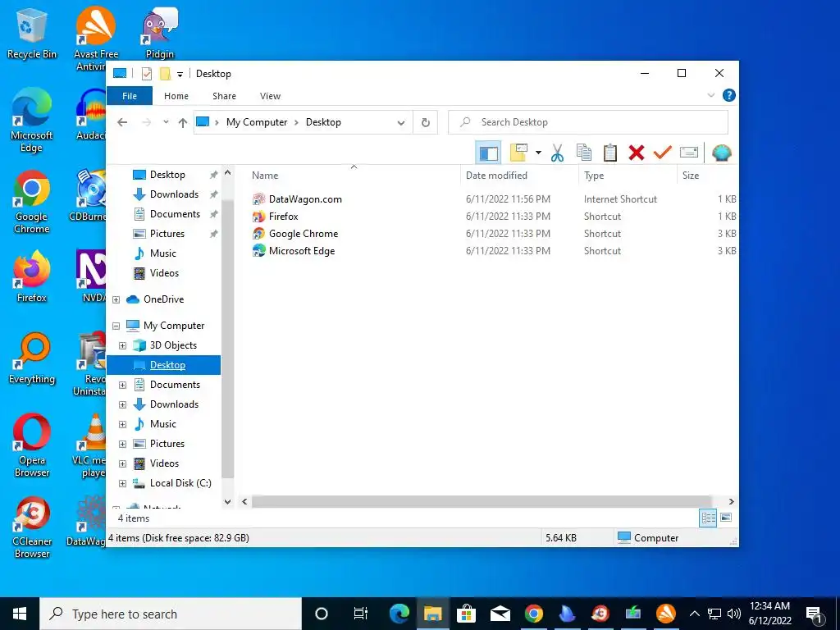840x630 pixels.
Task: Open the Home ribbon tab
Action: (176, 96)
